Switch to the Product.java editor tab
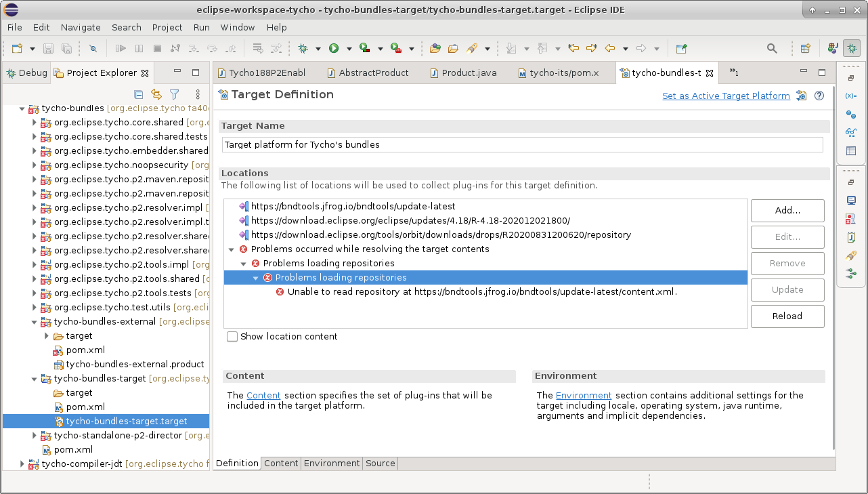The image size is (868, 494). 469,73
